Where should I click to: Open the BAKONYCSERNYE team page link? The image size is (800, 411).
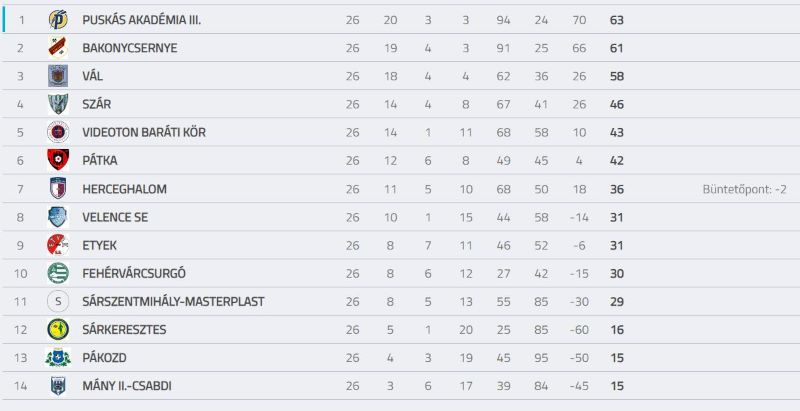130,48
